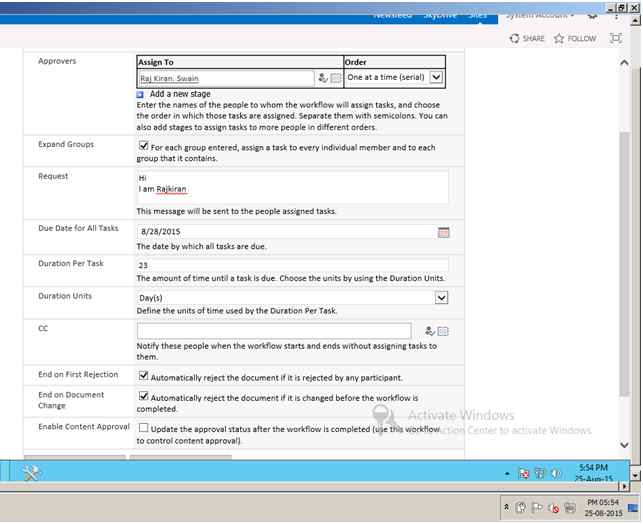Click the Approvers label
This screenshot has height=524, width=643.
[57, 61]
